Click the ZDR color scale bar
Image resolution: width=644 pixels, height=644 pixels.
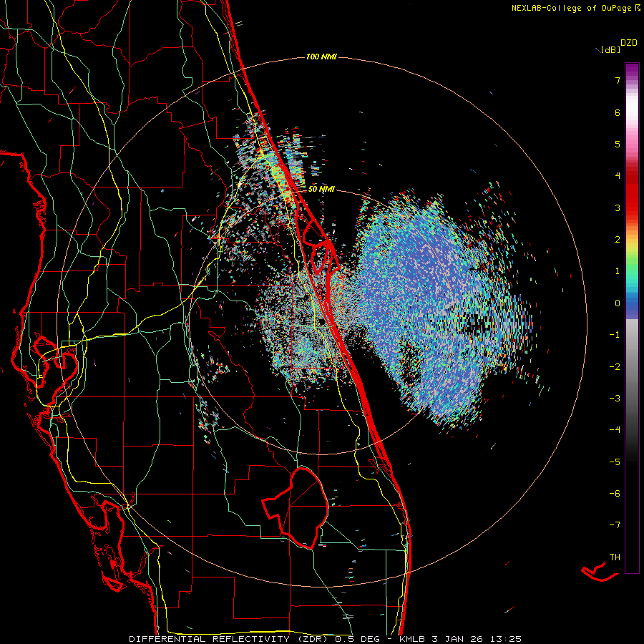click(632, 318)
